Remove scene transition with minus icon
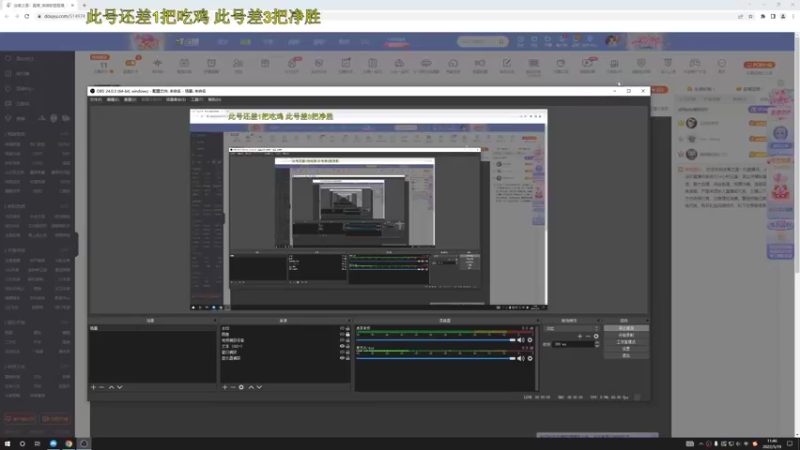Viewport: 800px width, 450px height. 588,336
